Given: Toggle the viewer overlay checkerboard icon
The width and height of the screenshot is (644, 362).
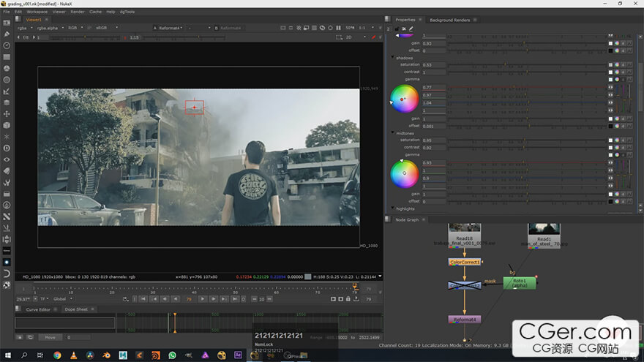Looking at the screenshot, I should click(x=314, y=28).
